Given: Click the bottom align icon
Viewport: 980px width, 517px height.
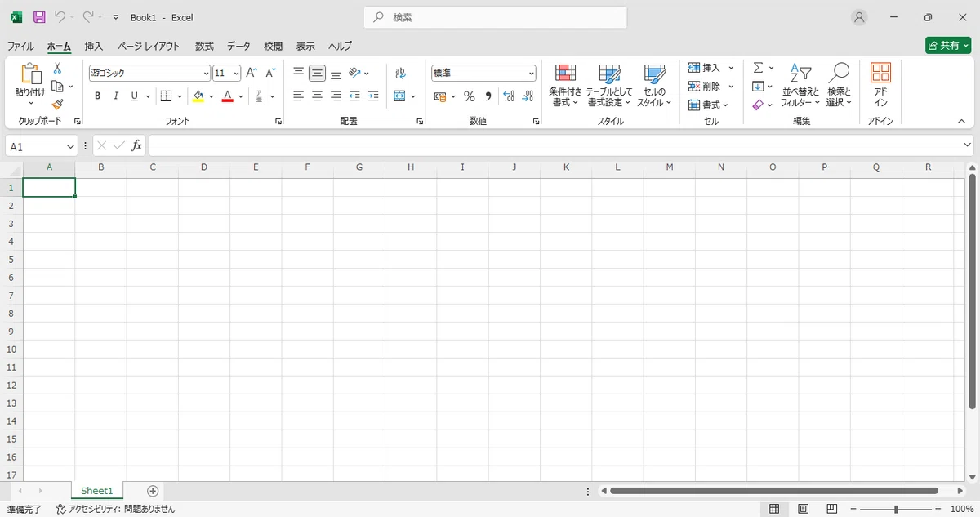Looking at the screenshot, I should [x=336, y=73].
